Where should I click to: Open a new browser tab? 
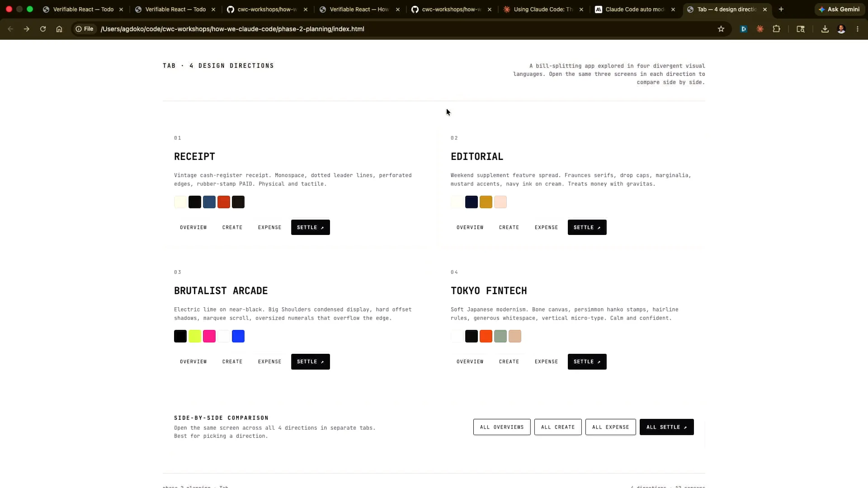click(x=781, y=9)
